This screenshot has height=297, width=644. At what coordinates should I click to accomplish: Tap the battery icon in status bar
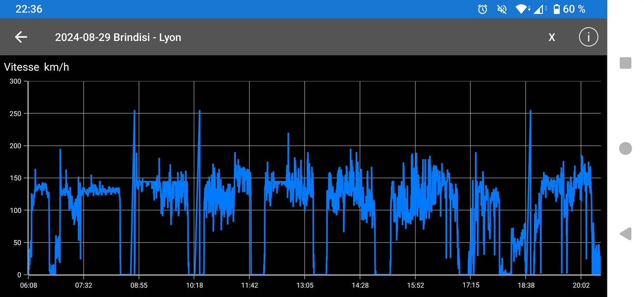point(557,9)
